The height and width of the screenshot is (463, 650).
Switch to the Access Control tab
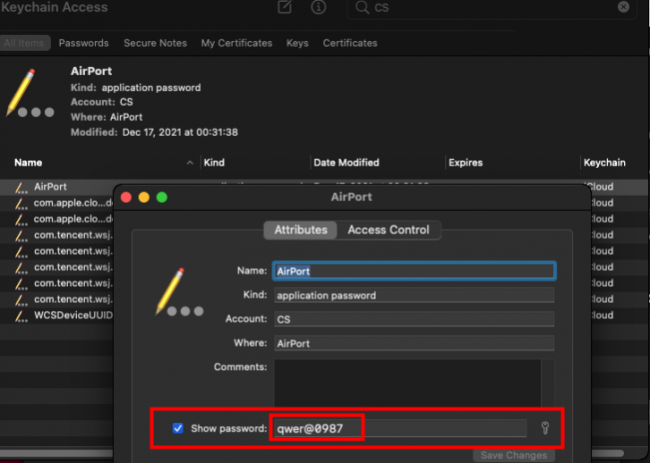point(388,230)
